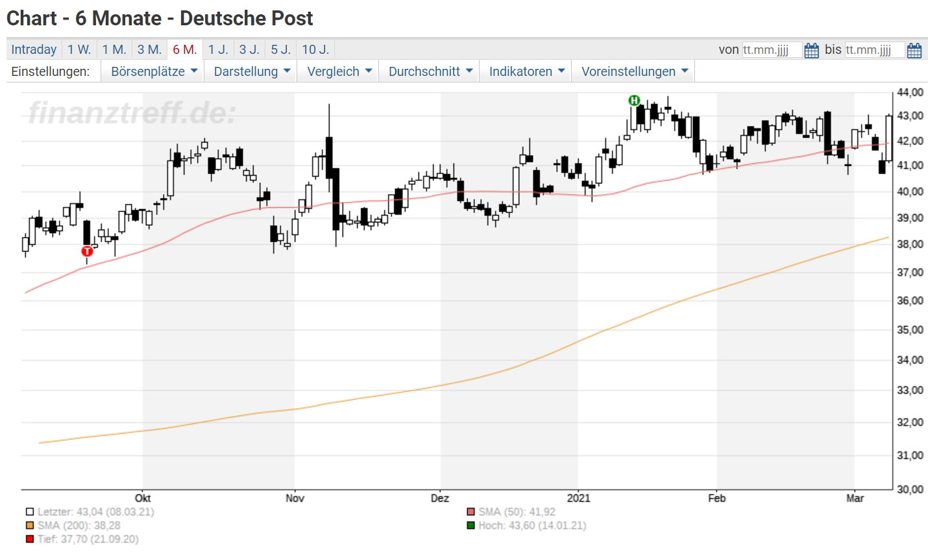928x560 pixels.
Task: Click the 'Okt' axis label
Action: point(143,498)
